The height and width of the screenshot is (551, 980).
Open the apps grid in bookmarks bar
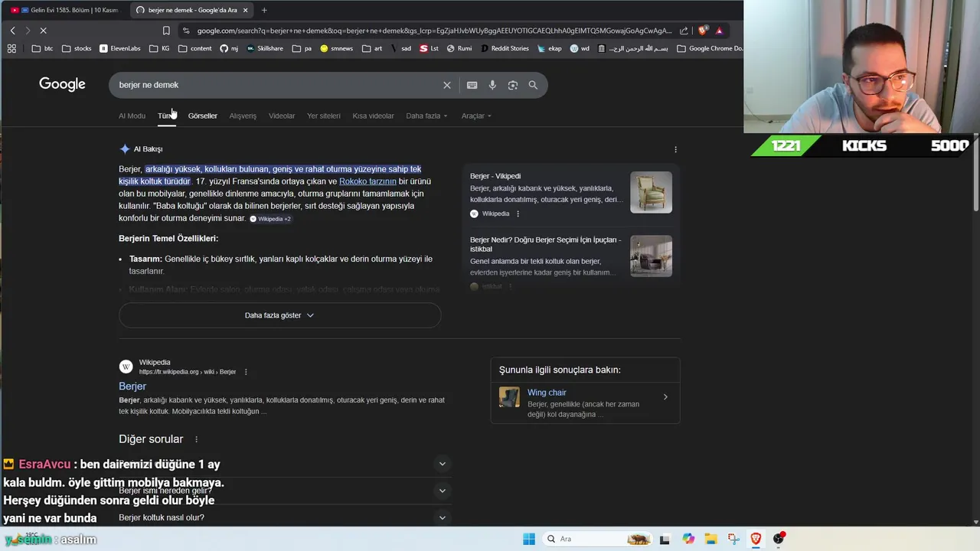pos(11,48)
